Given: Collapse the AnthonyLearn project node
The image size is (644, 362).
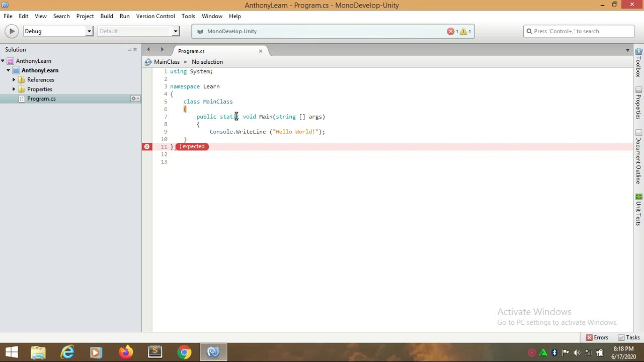Looking at the screenshot, I should [x=8, y=70].
